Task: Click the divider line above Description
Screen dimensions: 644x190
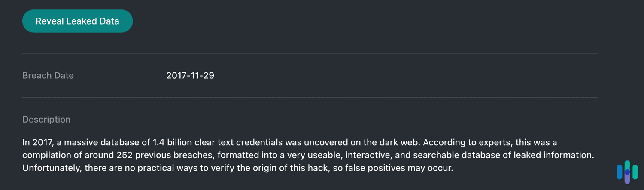Action: point(310,97)
